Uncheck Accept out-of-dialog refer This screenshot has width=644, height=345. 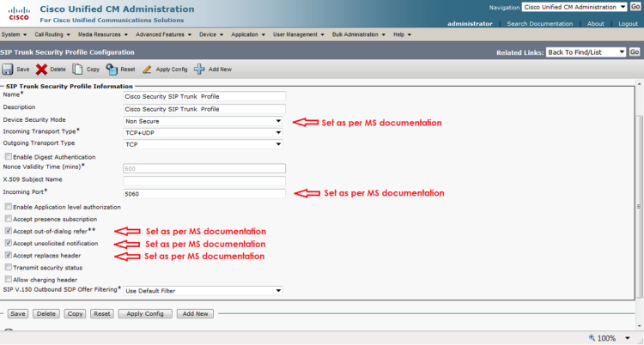tap(9, 231)
